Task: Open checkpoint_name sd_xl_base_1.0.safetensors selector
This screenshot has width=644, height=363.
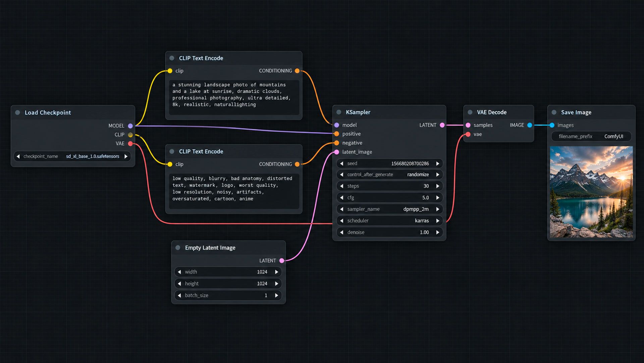Action: pos(72,156)
